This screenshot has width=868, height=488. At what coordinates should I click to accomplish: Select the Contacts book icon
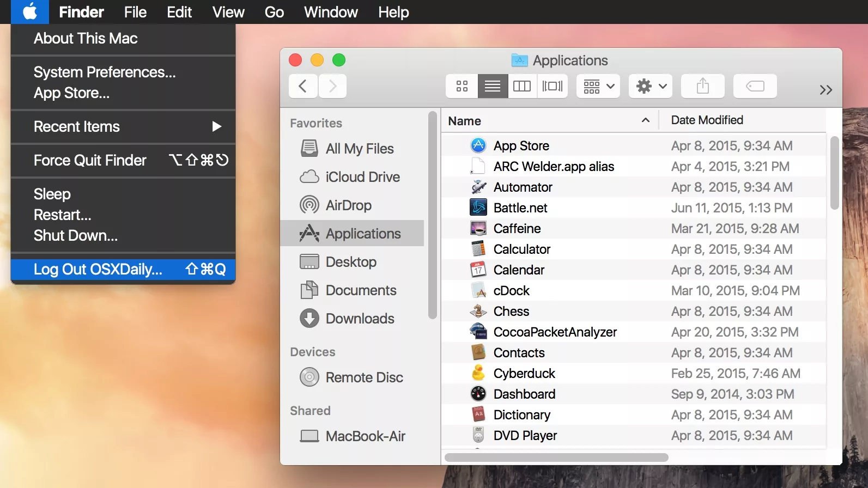[478, 352]
